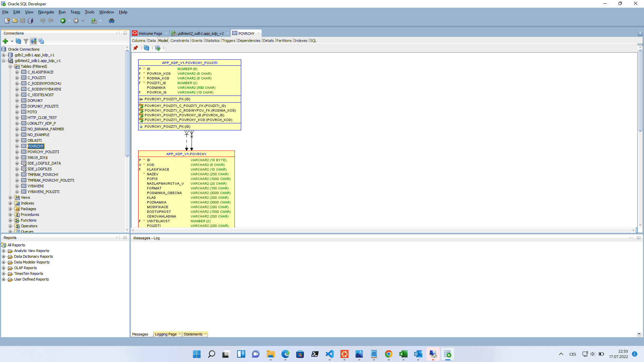This screenshot has height=362, width=644.
Task: Open the SQL Worksheet toolbar icon
Action: click(x=94, y=21)
